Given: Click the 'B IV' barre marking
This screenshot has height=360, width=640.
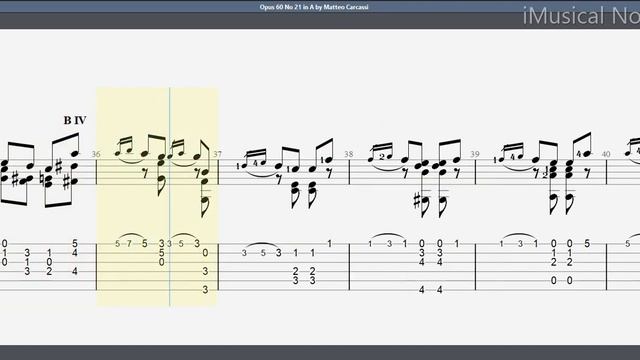Looking at the screenshot, I should point(75,120).
